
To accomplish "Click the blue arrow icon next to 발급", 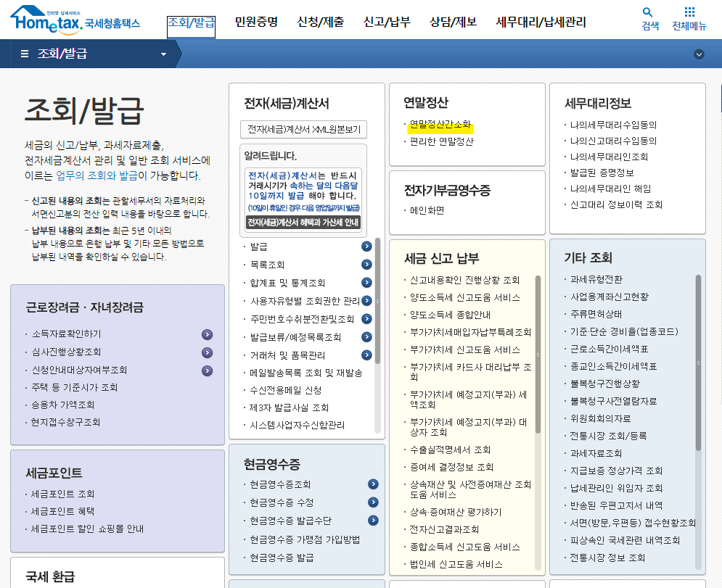I will coord(366,247).
